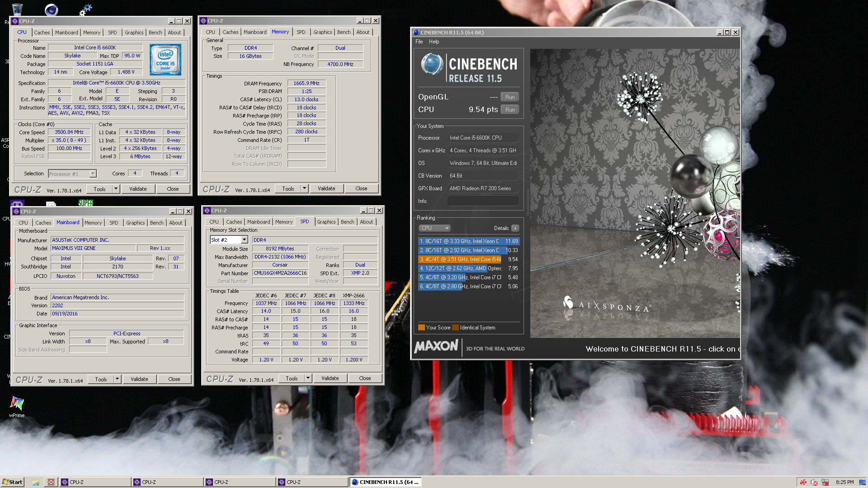Click the NB Frequency value 4700.0 MHz
Viewport: 868px width, 488px height.
(x=340, y=65)
